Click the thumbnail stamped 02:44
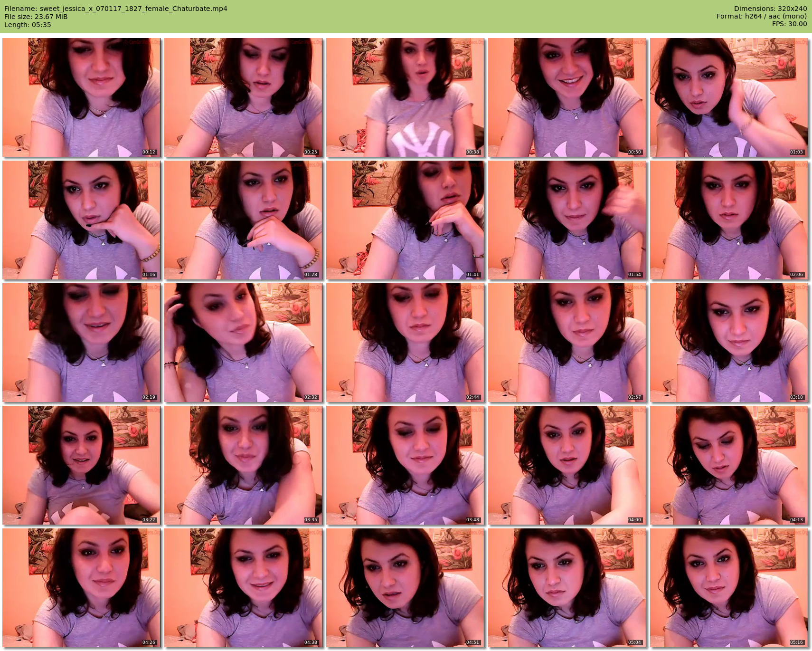 point(405,343)
